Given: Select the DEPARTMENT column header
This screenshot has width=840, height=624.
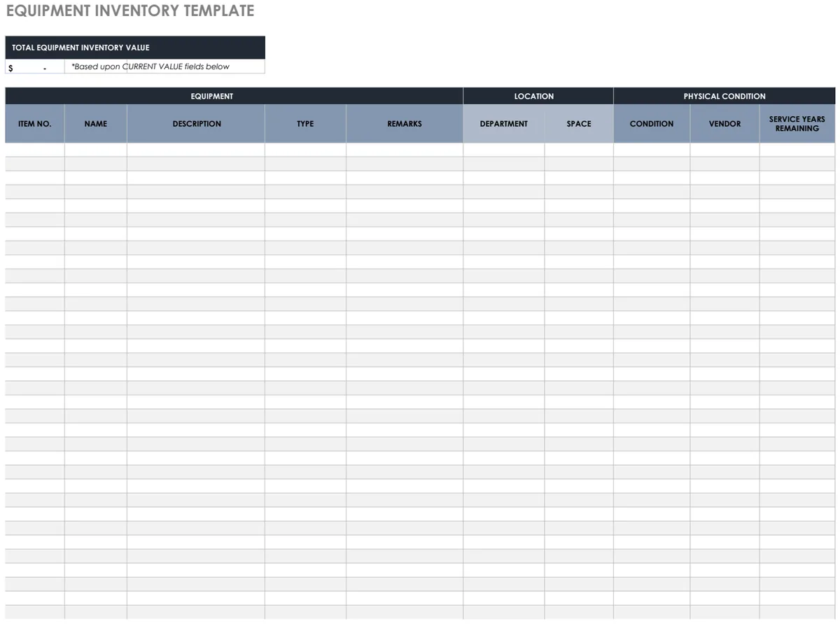Looking at the screenshot, I should [504, 124].
